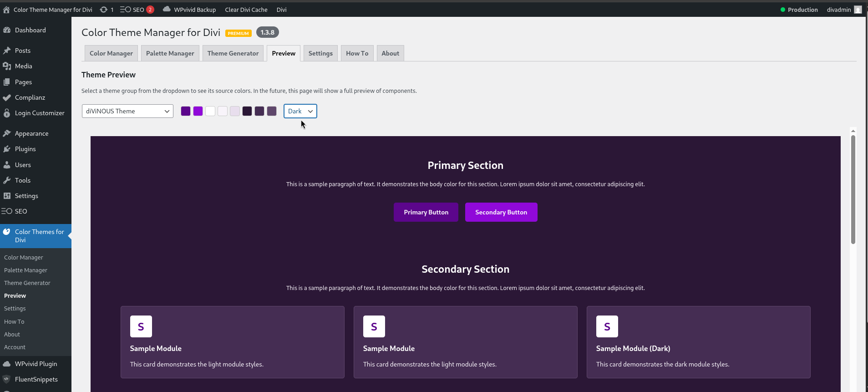Screen dimensions: 868x392
Task: Click the SEO sidebar icon
Action: 7,211
